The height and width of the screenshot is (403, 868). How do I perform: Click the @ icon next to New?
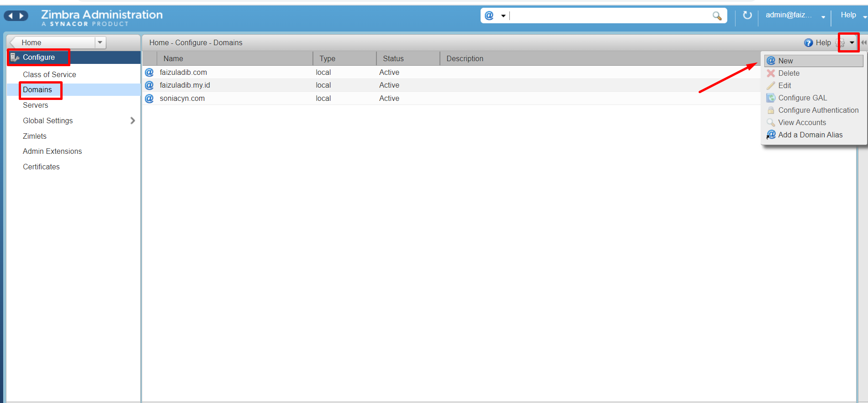[x=771, y=61]
